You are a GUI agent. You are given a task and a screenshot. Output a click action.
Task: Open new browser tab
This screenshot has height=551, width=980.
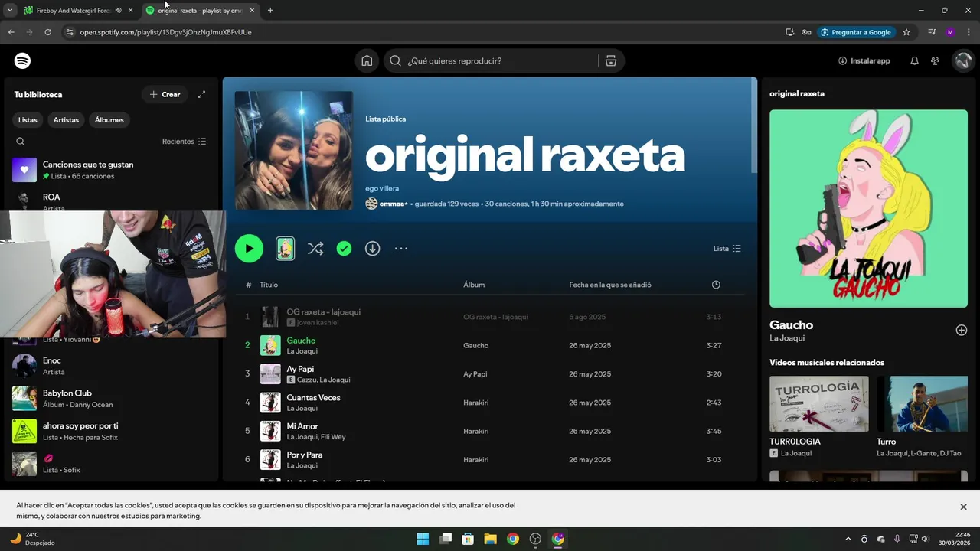[x=270, y=11]
